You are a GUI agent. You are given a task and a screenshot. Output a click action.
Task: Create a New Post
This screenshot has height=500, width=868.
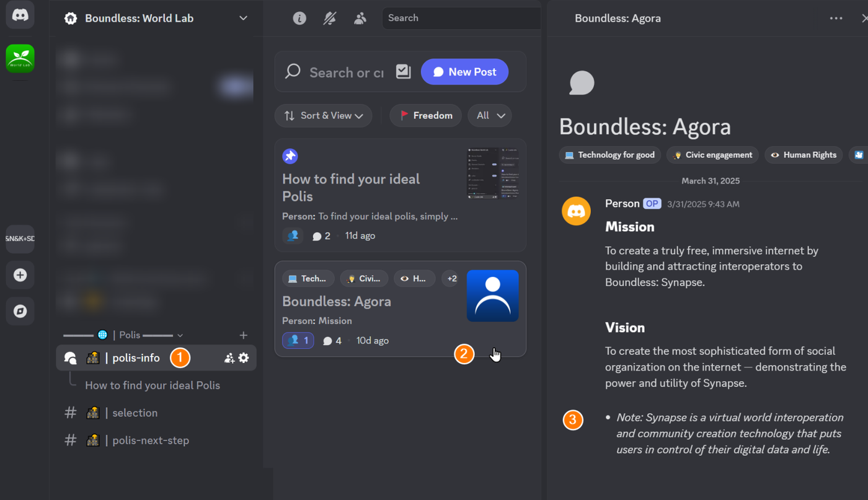point(465,72)
